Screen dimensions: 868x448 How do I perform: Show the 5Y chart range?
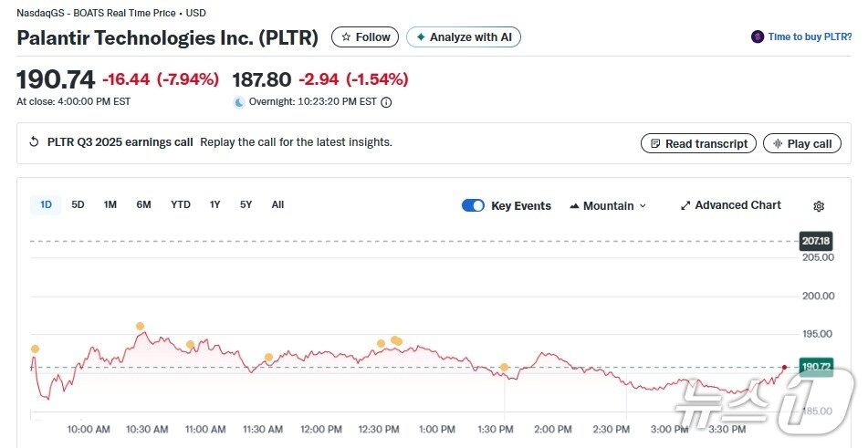tap(246, 205)
